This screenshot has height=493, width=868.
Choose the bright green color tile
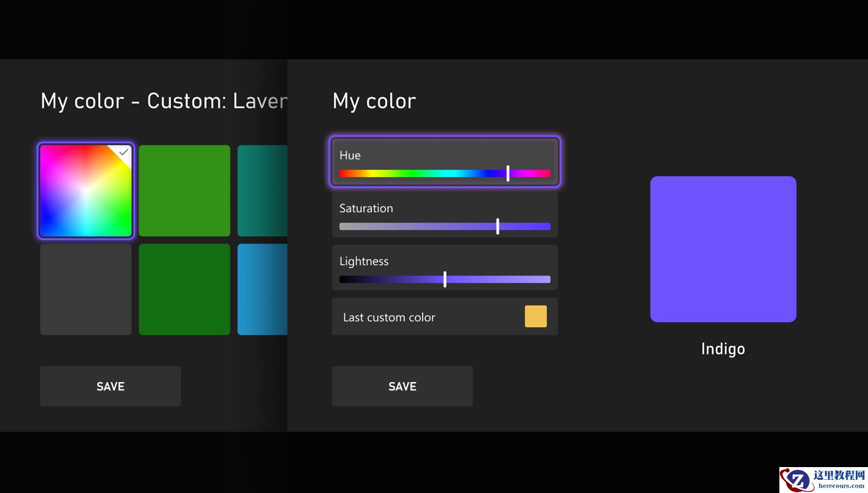pyautogui.click(x=184, y=190)
